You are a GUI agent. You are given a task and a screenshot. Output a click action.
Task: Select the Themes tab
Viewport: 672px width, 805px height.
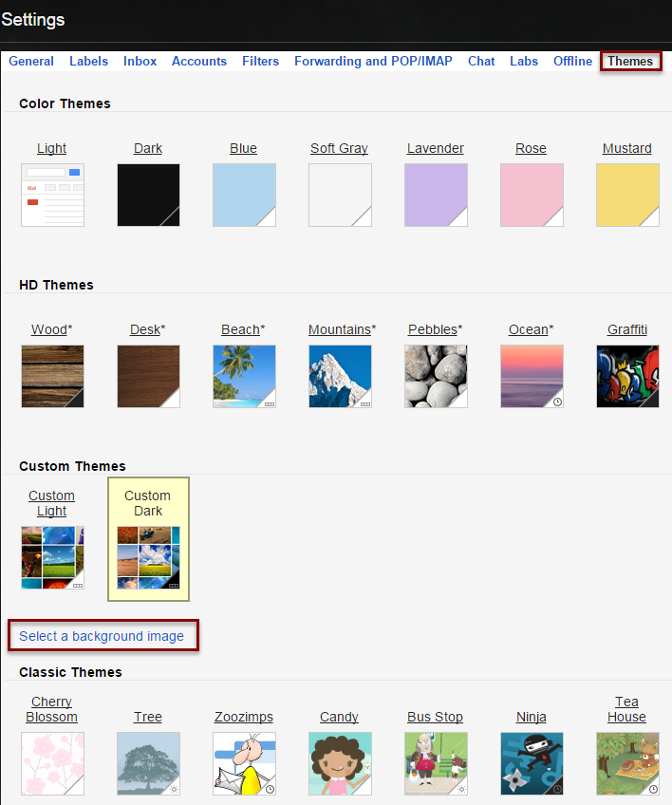(630, 61)
